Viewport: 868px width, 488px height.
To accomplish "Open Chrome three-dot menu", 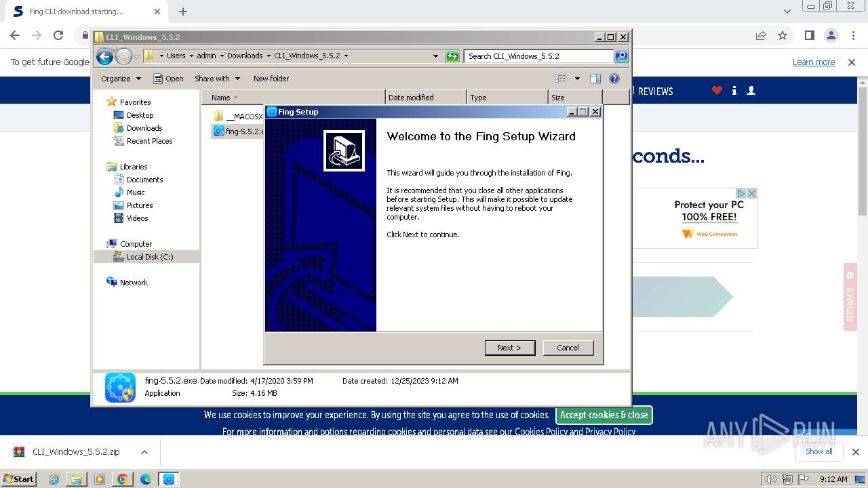I will 852,35.
